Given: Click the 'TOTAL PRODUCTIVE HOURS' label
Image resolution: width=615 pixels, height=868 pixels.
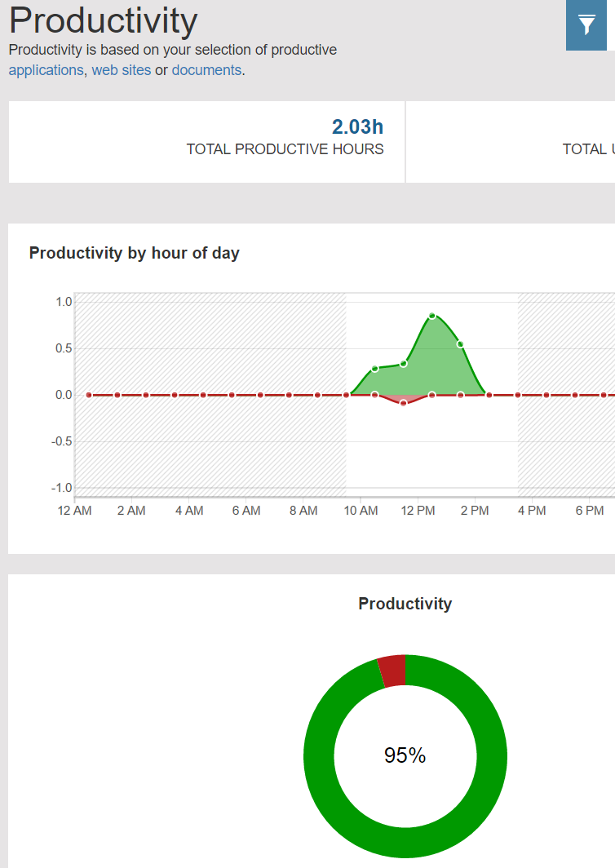Looking at the screenshot, I should [x=285, y=149].
